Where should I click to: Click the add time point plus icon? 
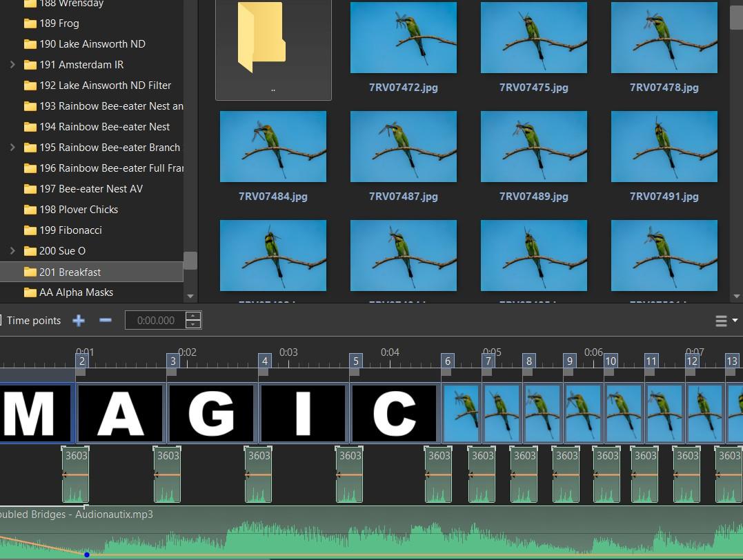click(79, 320)
